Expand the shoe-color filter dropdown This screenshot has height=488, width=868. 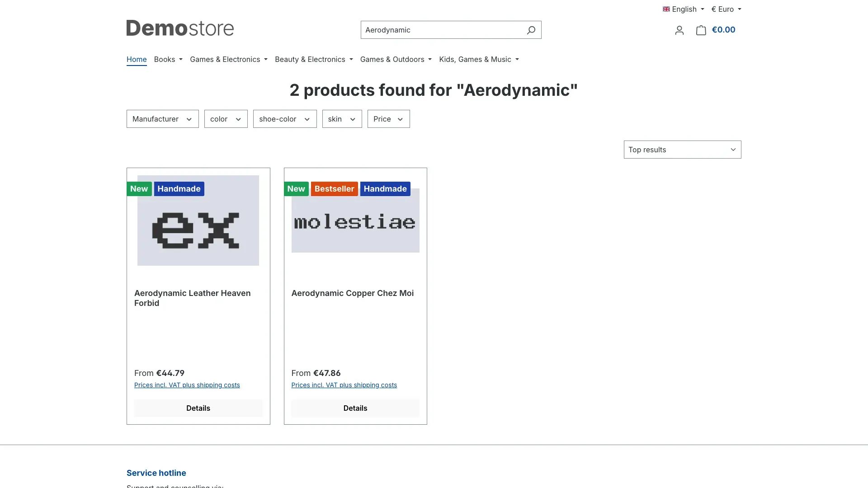point(285,119)
